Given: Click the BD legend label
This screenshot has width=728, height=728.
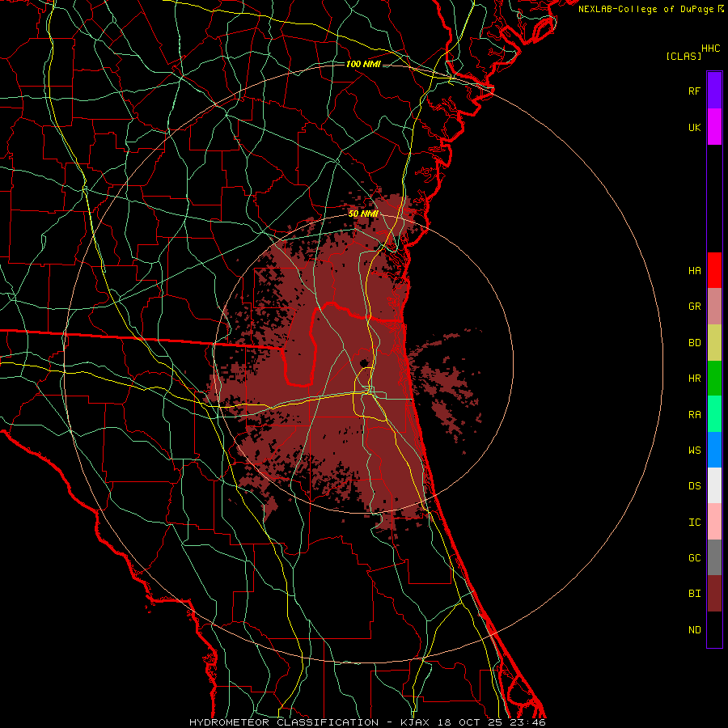Looking at the screenshot, I should tap(694, 343).
